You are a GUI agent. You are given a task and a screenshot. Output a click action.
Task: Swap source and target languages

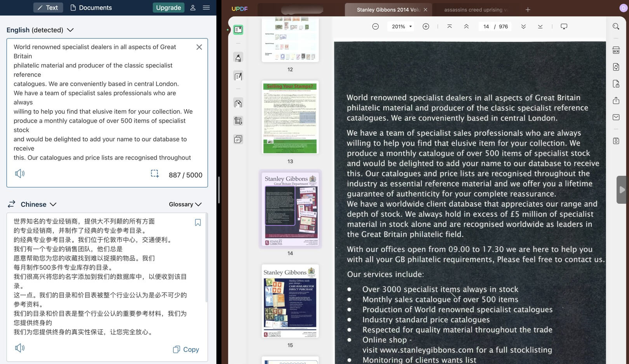pyautogui.click(x=12, y=204)
